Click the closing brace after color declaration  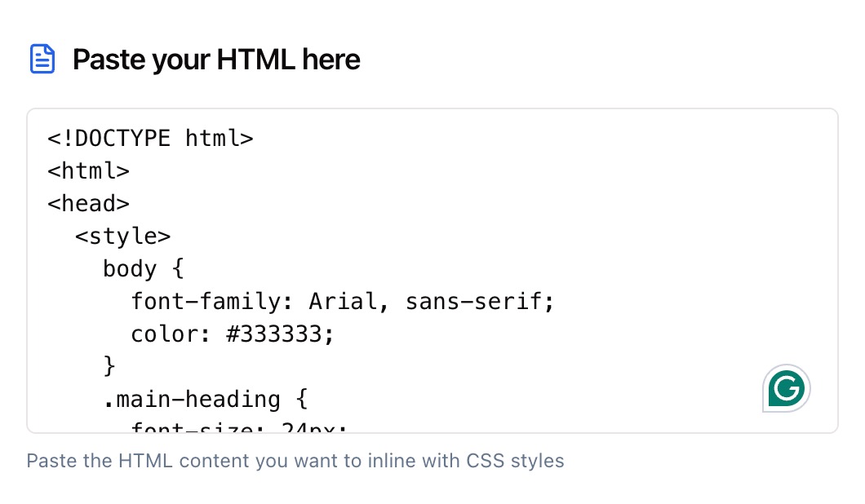(x=108, y=367)
